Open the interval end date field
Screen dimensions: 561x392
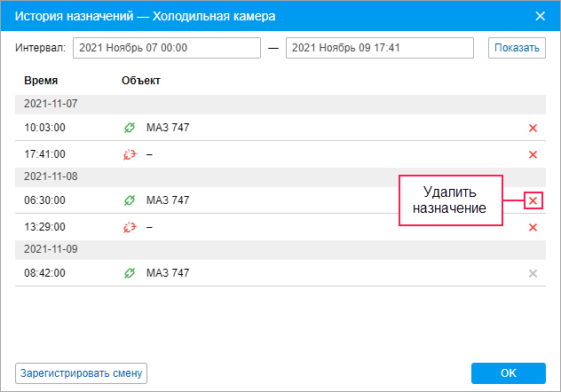click(380, 48)
